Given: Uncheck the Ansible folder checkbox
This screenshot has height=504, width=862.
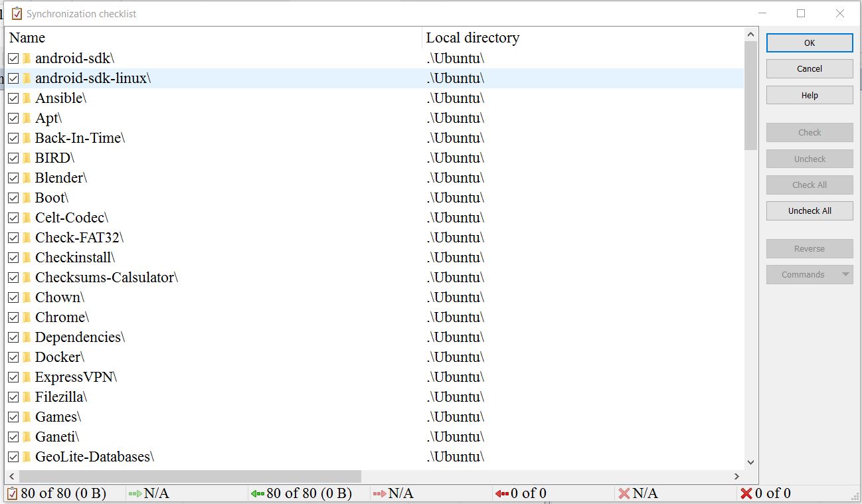Looking at the screenshot, I should click(13, 98).
